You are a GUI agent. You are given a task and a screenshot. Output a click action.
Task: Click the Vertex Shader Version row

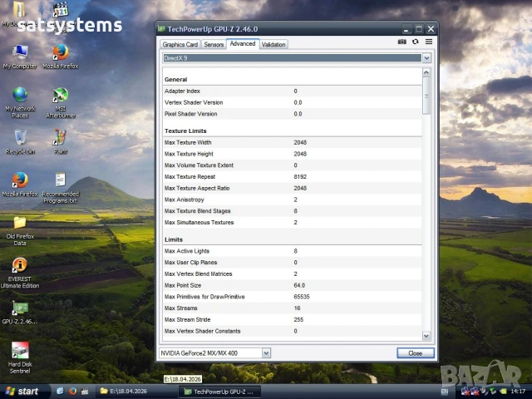292,102
